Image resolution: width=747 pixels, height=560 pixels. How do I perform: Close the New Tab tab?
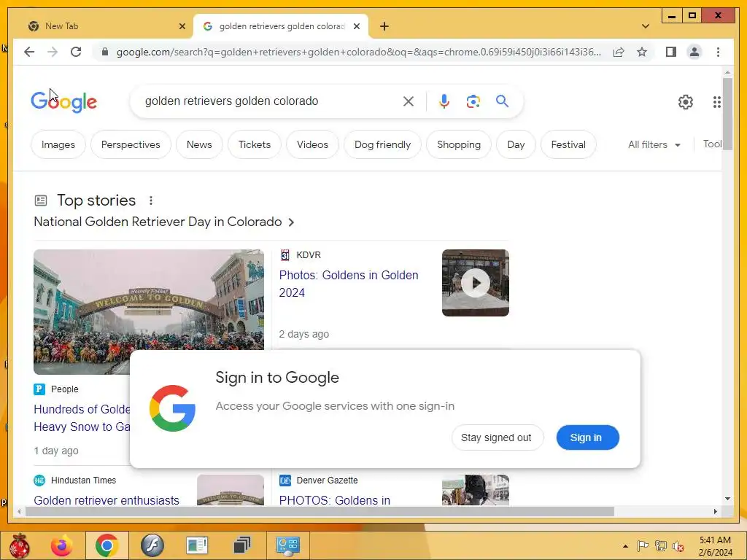point(182,26)
